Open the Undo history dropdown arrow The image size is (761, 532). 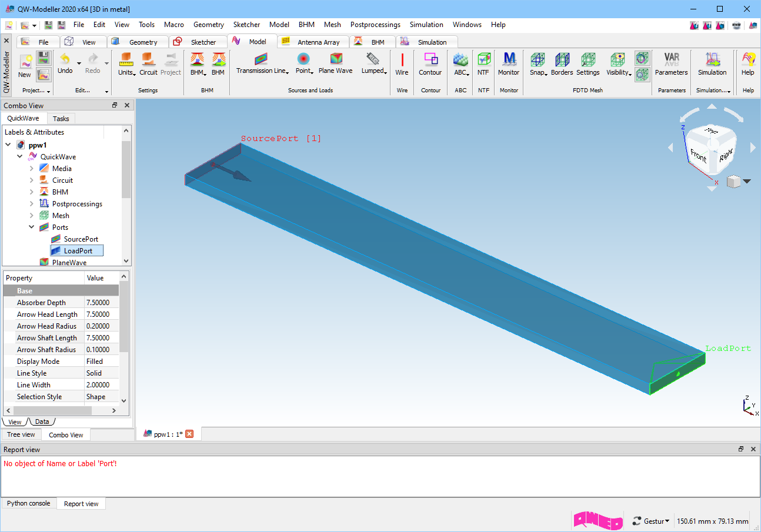[x=79, y=63]
